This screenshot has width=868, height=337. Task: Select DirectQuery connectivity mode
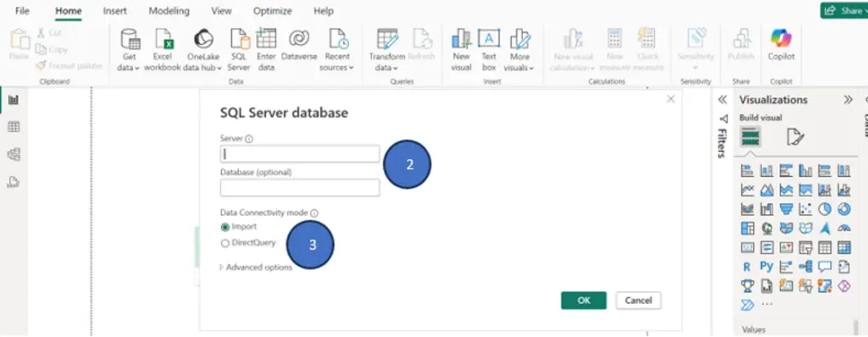tap(248, 243)
